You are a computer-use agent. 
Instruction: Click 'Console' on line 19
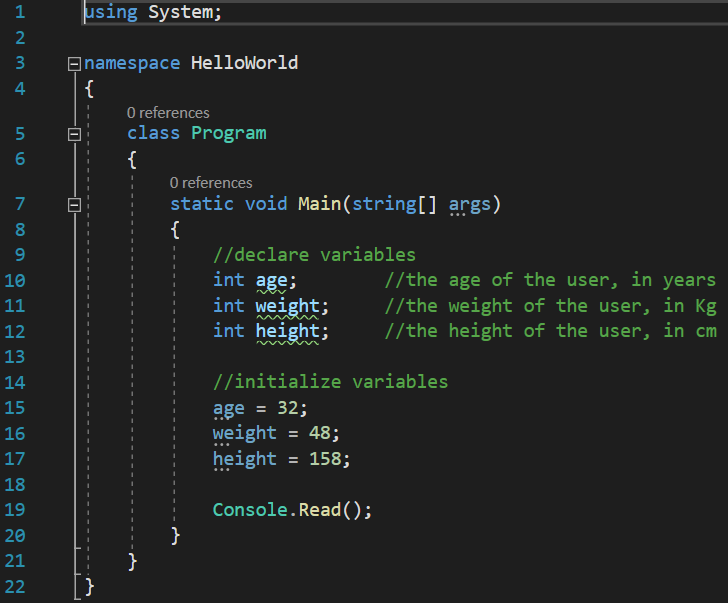click(x=250, y=510)
